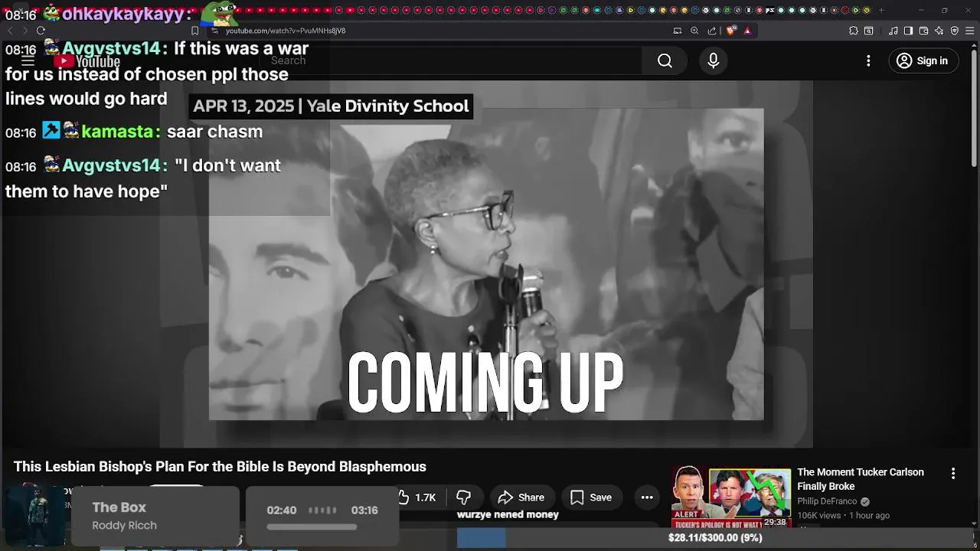Click the 'wurzye nened money' alert text
Viewport: 980px width, 551px height.
coord(508,515)
